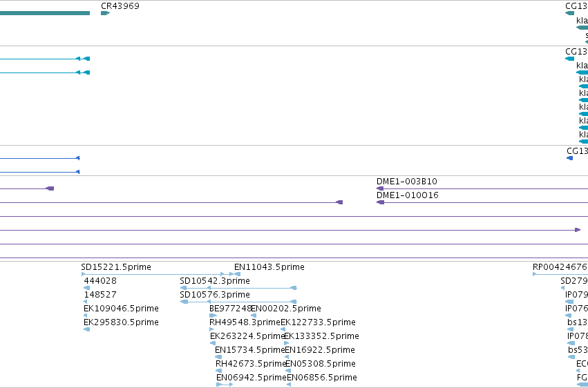Select the SD10576.3prime label
This screenshot has width=588, height=388.
[215, 295]
